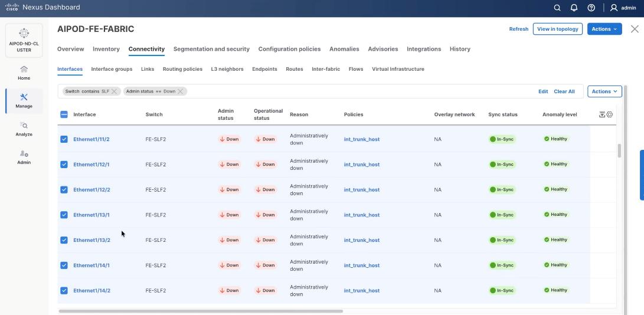Open Configuration policies tab
This screenshot has width=644, height=315.
click(290, 49)
